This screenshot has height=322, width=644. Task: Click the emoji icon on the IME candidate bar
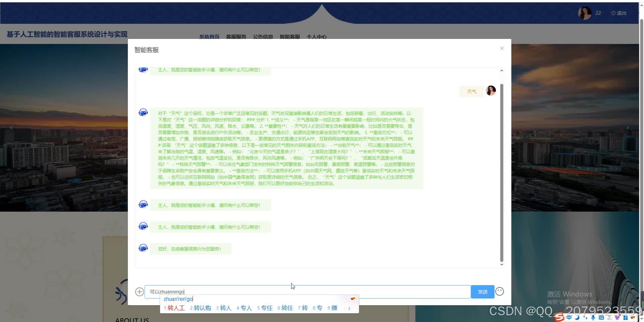click(353, 299)
